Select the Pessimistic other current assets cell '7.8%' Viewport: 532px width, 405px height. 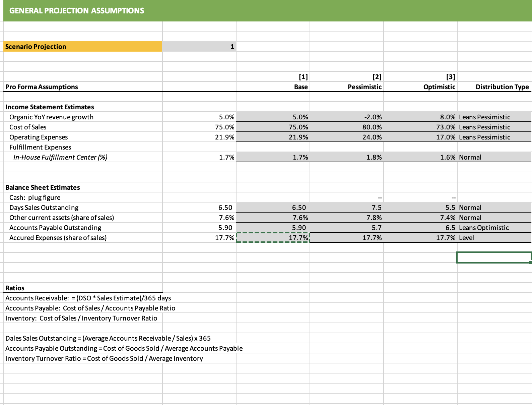tap(347, 218)
